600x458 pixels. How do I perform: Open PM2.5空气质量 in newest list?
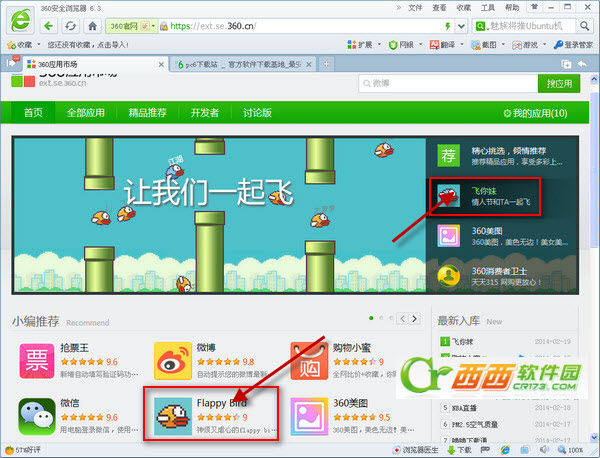click(x=474, y=424)
